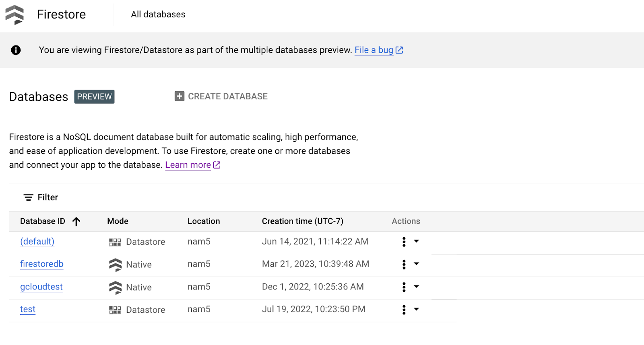644x345 pixels.
Task: Click the Filter icon
Action: coord(28,197)
